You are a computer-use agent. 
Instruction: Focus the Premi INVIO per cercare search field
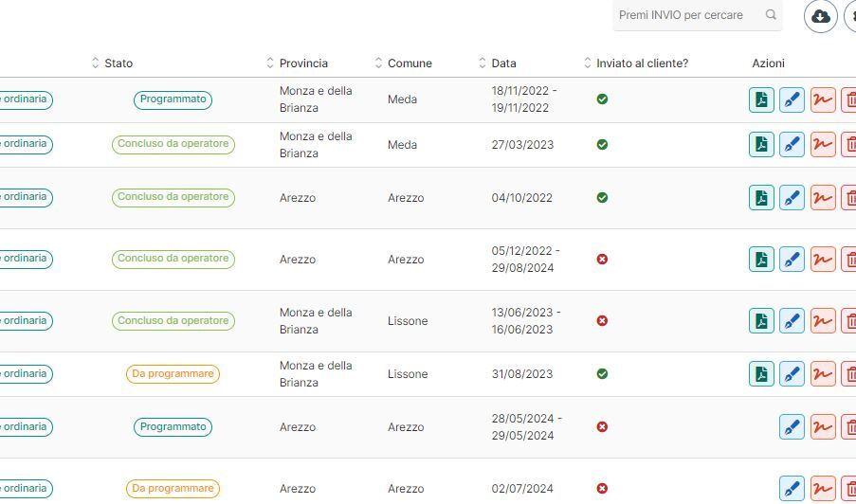[x=687, y=15]
